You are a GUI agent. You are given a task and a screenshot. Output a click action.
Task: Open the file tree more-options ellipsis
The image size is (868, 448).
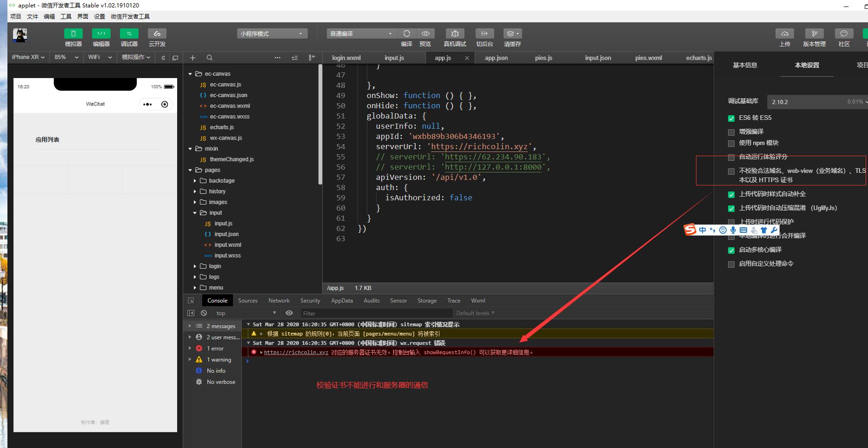278,58
